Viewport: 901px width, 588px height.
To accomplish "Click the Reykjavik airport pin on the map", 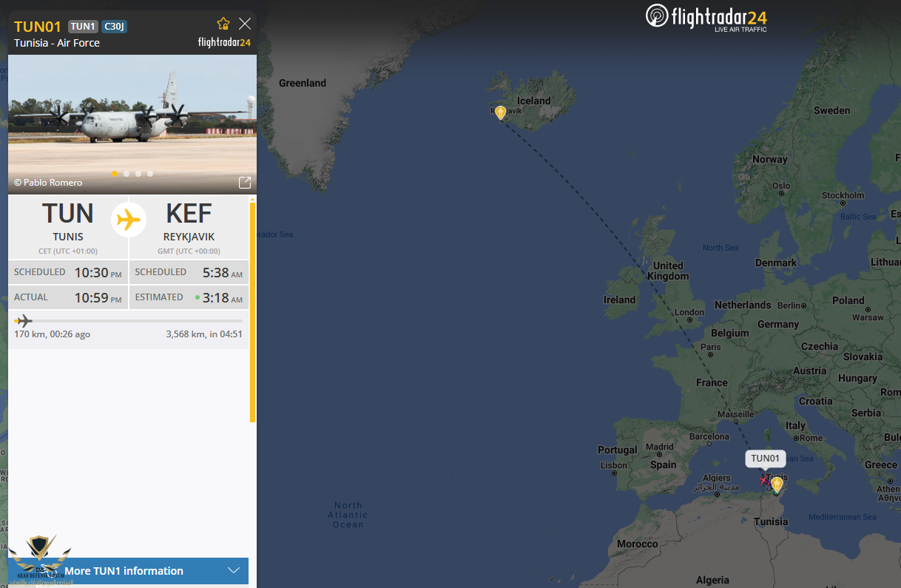I will [501, 112].
